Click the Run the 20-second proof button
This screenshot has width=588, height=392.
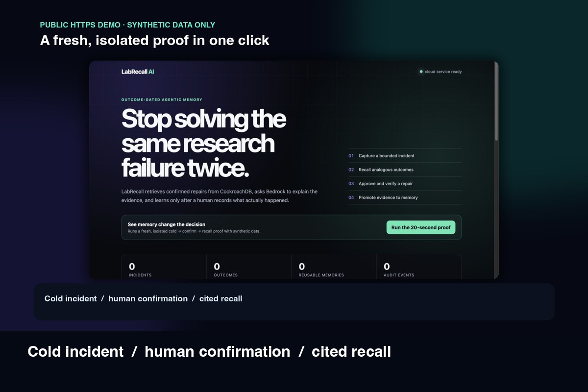tap(421, 227)
